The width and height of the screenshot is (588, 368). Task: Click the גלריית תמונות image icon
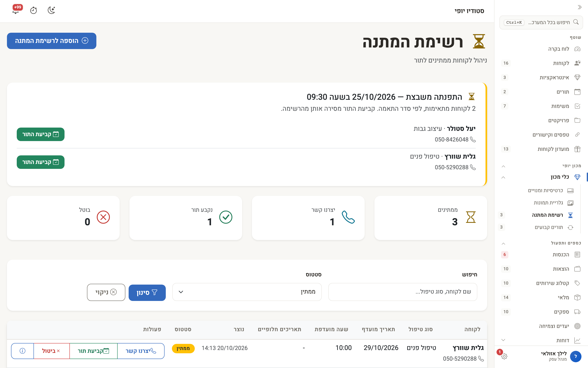tap(570, 203)
